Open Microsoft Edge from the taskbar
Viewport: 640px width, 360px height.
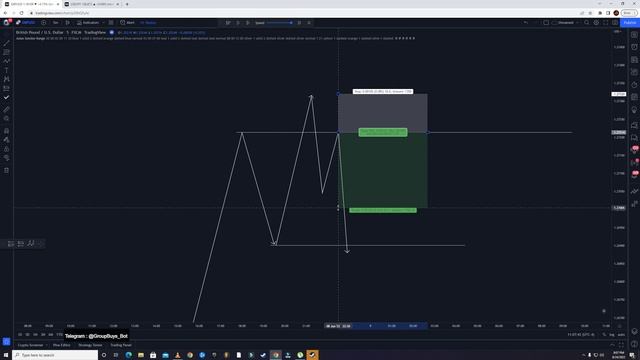128,355
